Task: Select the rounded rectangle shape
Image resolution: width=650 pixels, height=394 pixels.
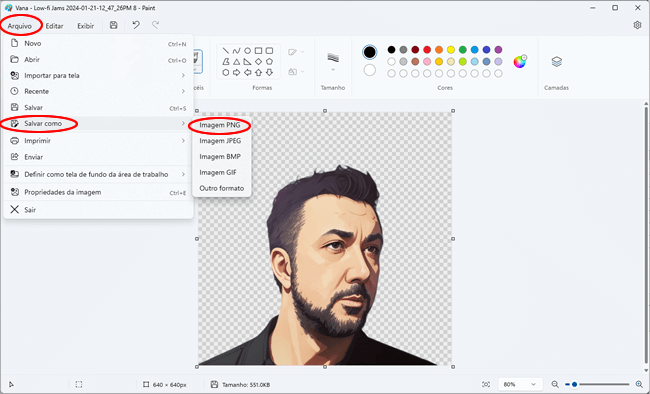Action: 269,51
